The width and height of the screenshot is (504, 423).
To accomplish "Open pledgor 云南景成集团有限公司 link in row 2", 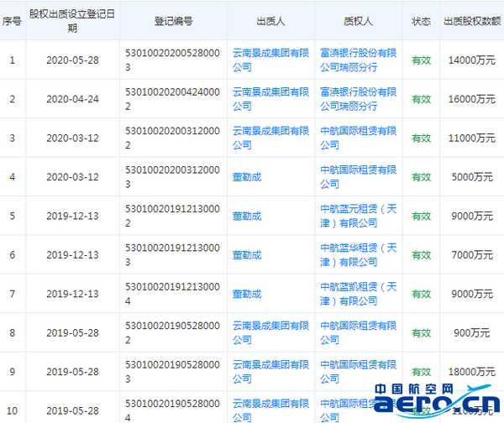I will (270, 99).
